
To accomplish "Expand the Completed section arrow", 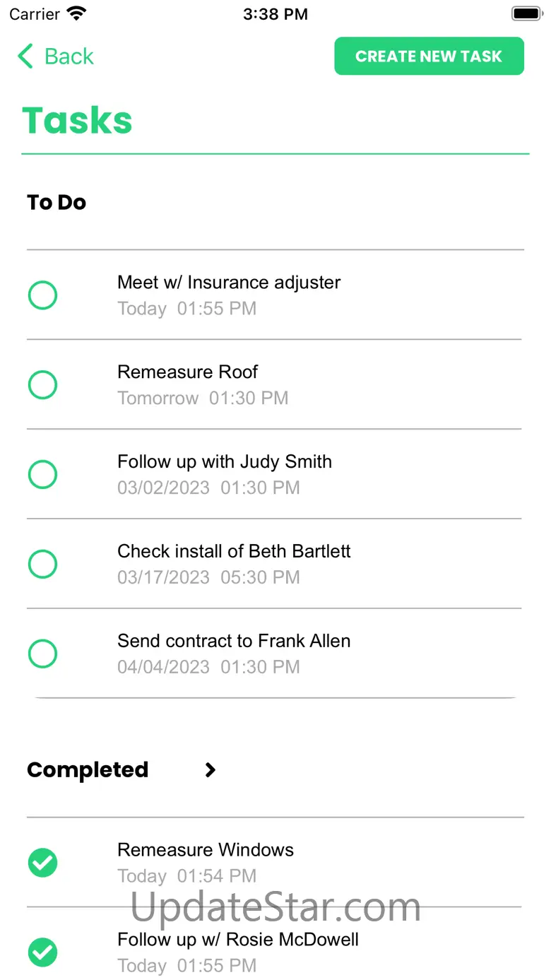I will coord(210,770).
